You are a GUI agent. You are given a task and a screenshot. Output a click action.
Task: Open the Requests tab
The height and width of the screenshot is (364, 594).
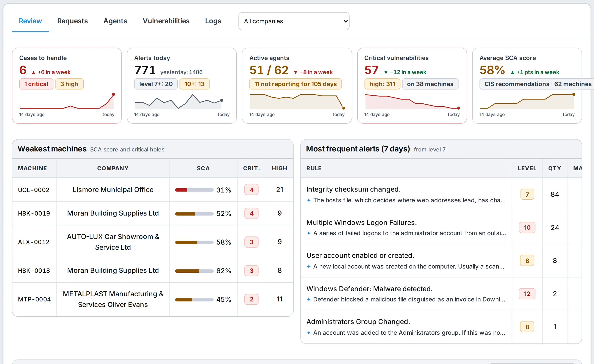tap(72, 21)
